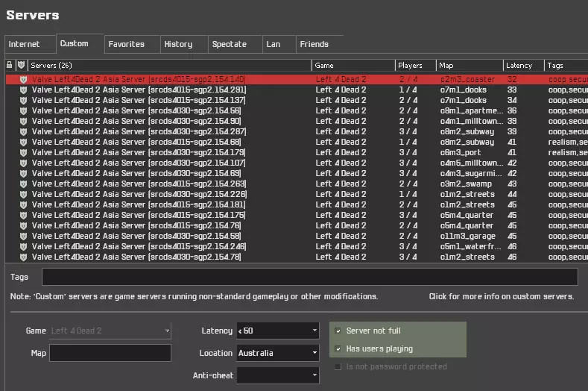Click shield icon of c11m3_garage server row
The width and height of the screenshot is (588, 391).
coord(24,236)
